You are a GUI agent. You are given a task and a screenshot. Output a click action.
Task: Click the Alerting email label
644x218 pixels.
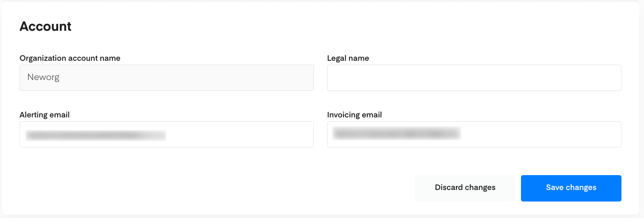[x=44, y=115]
